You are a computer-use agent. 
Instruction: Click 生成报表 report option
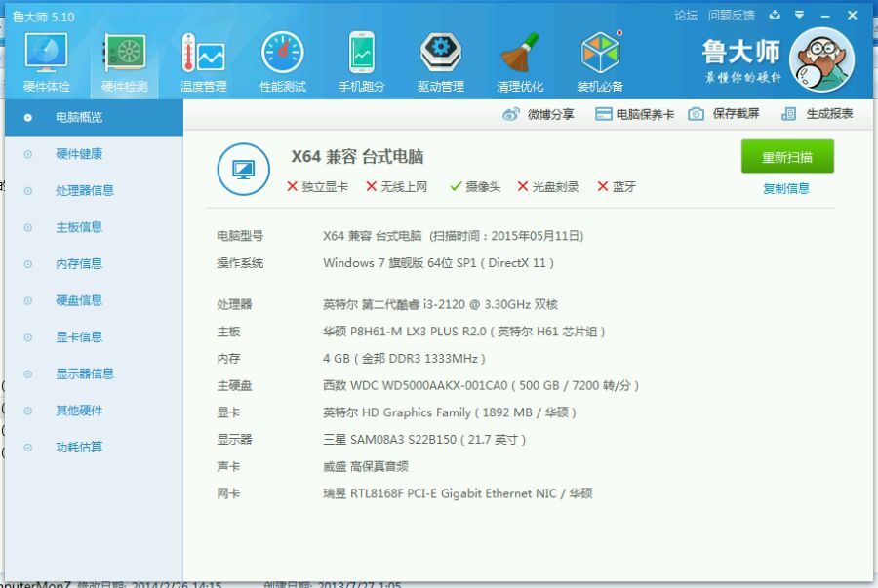818,114
